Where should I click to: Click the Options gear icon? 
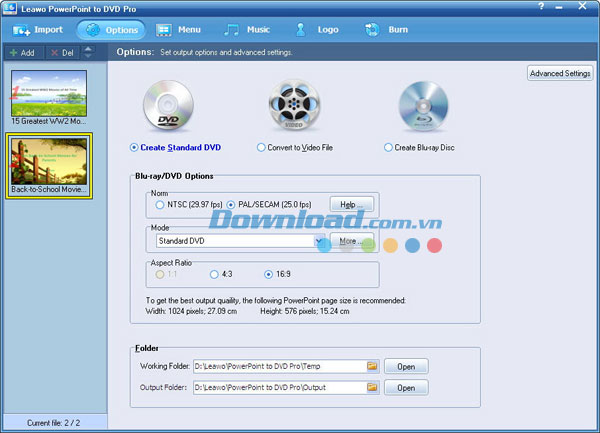click(x=93, y=30)
